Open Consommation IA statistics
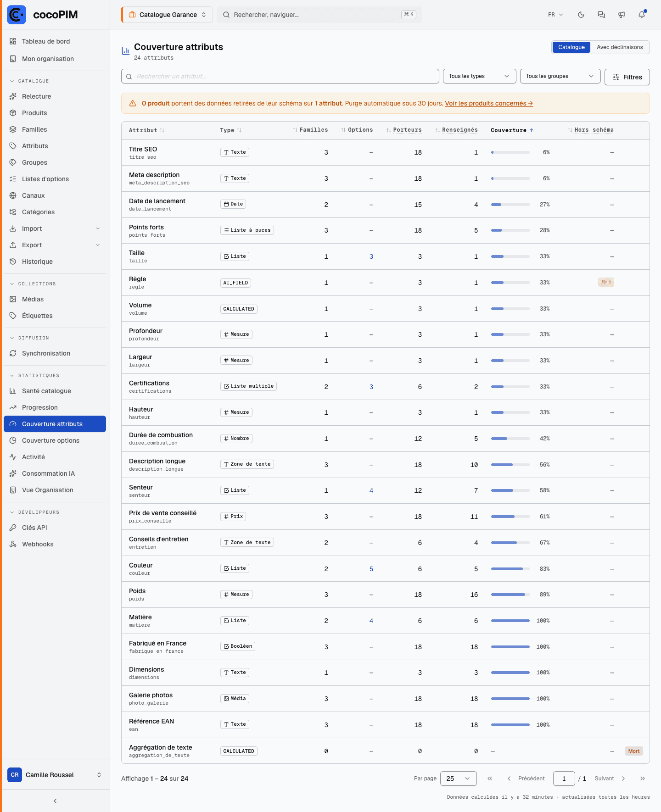 pyautogui.click(x=55, y=473)
